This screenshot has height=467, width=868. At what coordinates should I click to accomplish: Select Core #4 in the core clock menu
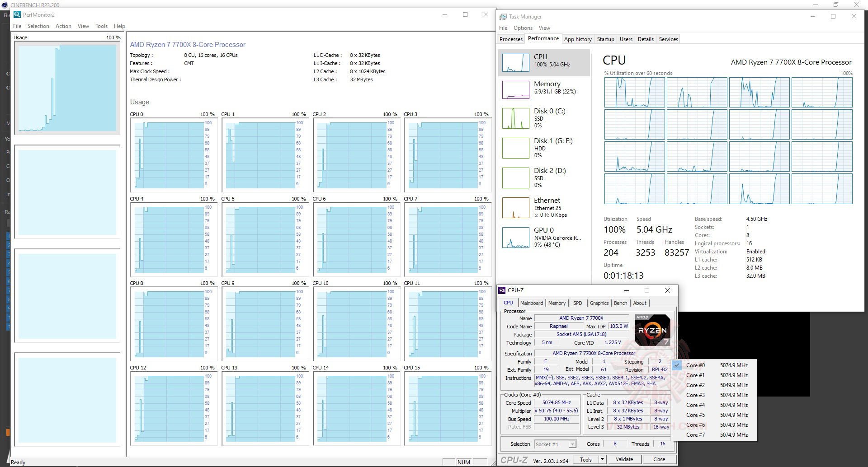click(714, 405)
